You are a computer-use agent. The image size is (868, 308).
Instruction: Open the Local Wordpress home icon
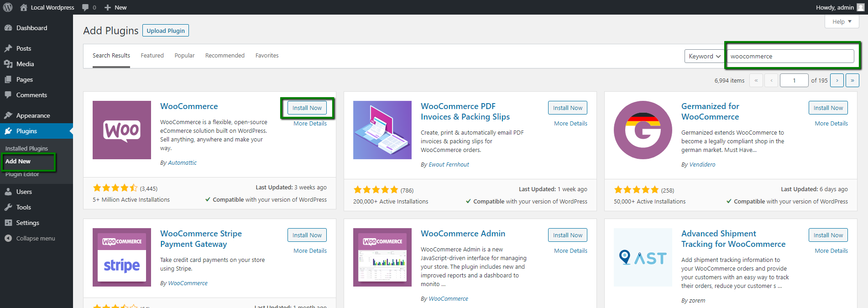click(x=24, y=7)
